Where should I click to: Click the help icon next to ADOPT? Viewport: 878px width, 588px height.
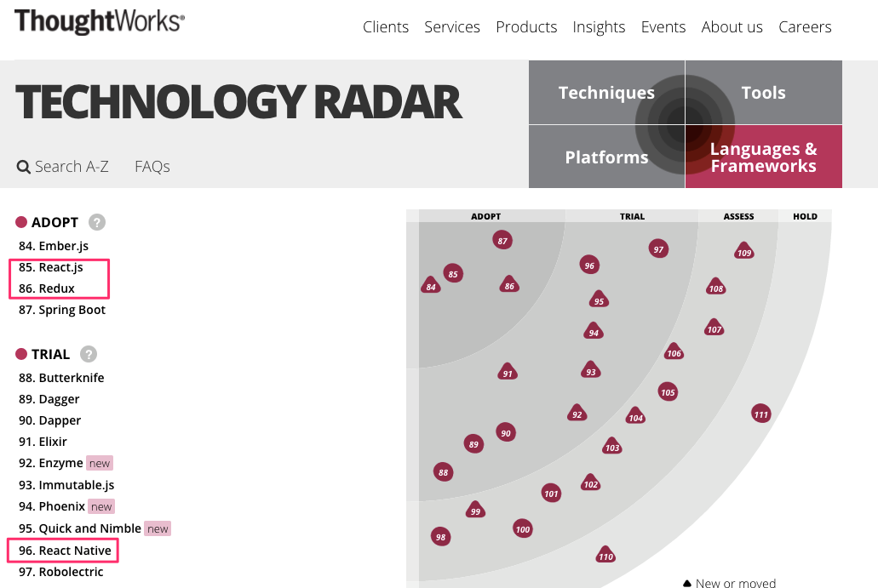(x=97, y=222)
